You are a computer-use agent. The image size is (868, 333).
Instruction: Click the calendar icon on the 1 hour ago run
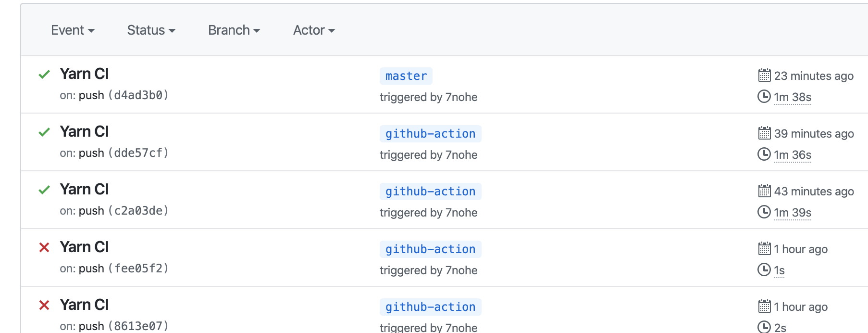point(764,249)
